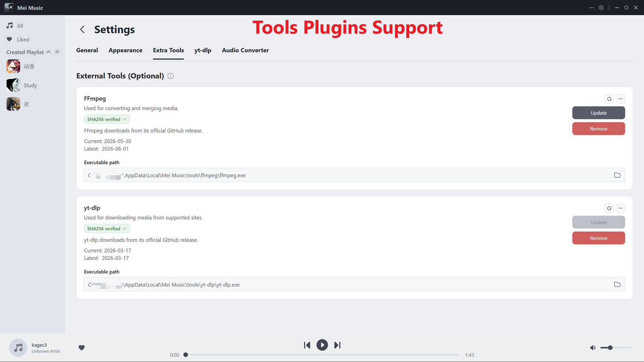Click the FFmpeg SHA256 verified badge
Image resolution: width=644 pixels, height=362 pixels.
pyautogui.click(x=107, y=119)
